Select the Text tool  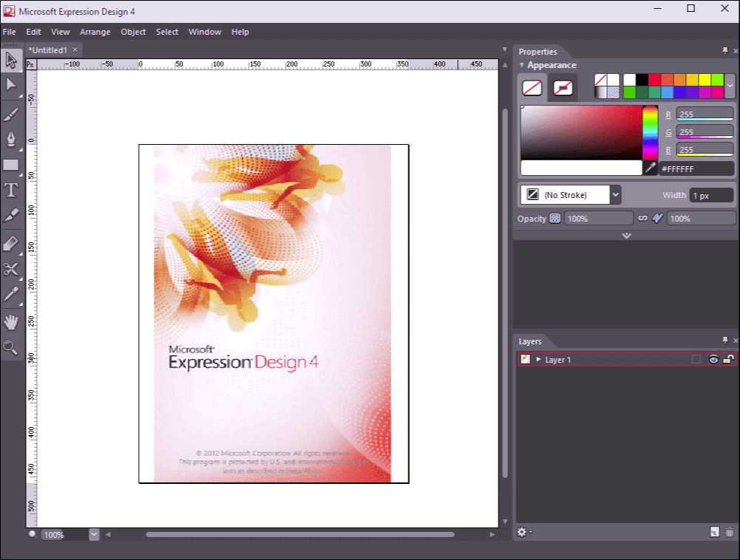coord(12,190)
